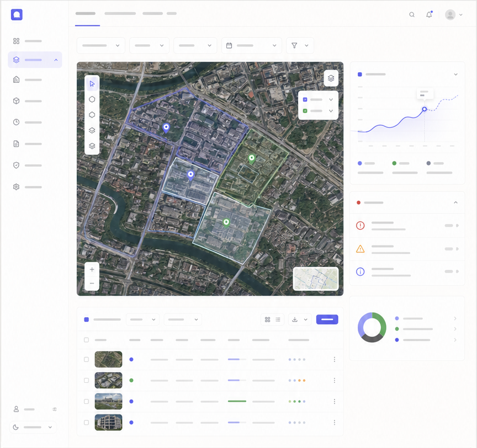Open the kebab menu of the farmland thumbnail row
This screenshot has height=448, width=477.
(x=335, y=359)
